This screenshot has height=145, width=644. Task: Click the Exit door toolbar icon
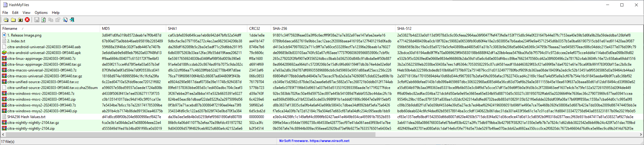(72, 20)
